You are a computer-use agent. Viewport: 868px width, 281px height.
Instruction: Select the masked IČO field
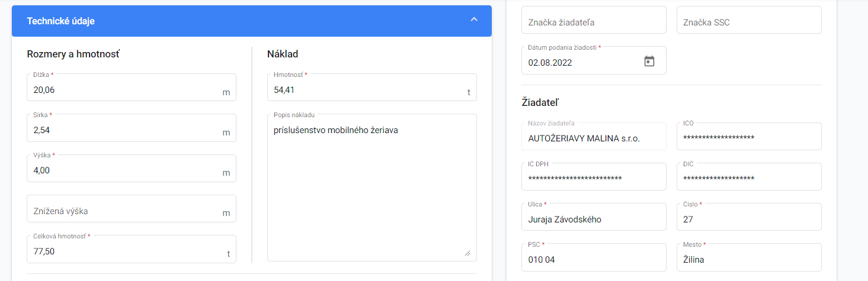[x=749, y=137]
